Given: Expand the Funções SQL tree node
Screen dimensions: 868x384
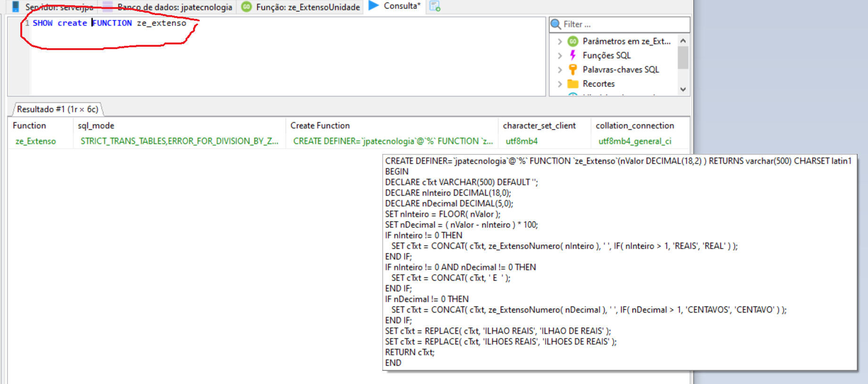Looking at the screenshot, I should point(560,56).
